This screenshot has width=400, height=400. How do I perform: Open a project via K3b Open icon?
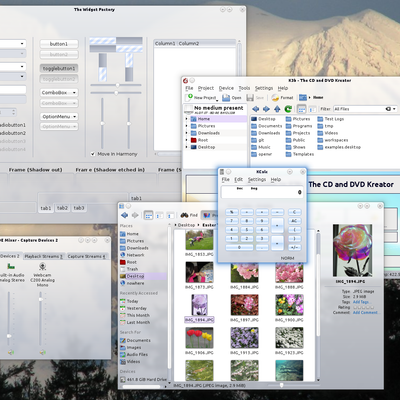click(226, 97)
